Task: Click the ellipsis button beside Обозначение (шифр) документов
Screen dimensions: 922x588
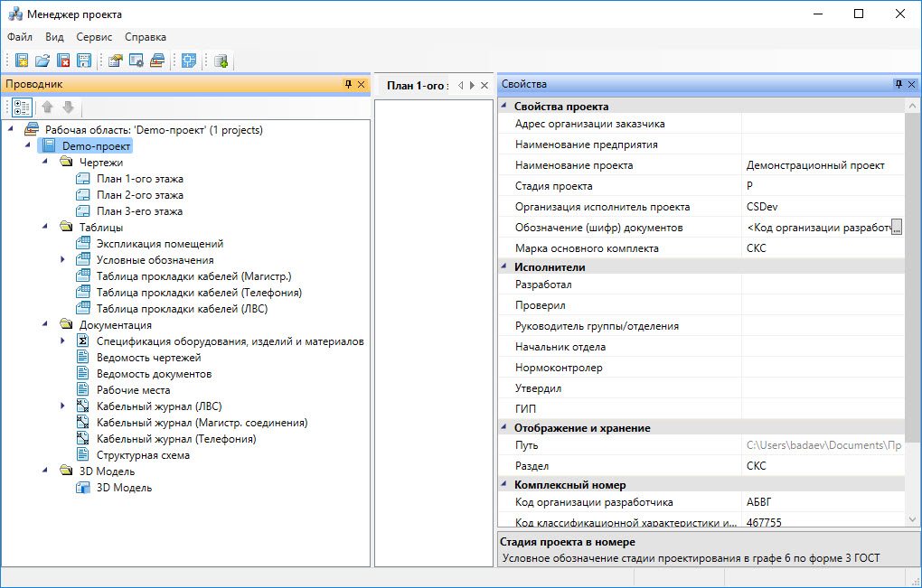Action: click(x=897, y=228)
